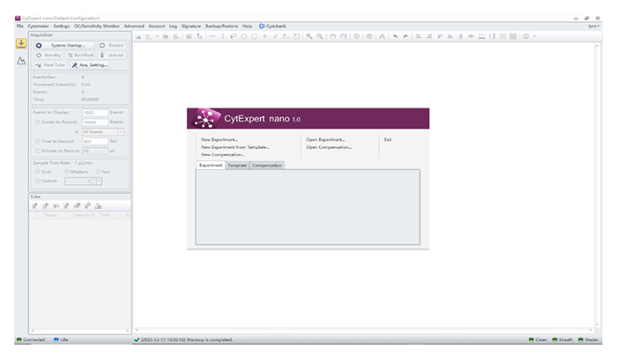This screenshot has width=617, height=364.
Task: Click Open Compensation link
Action: point(329,147)
